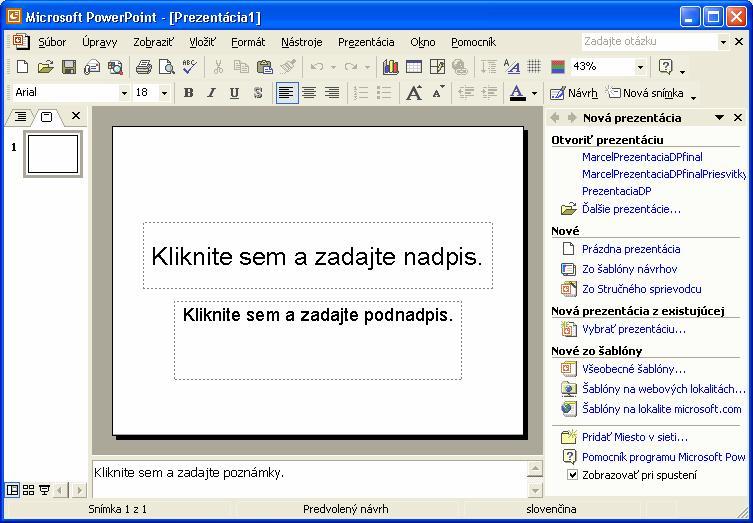
Task: Run the ABC spelling check icon
Action: click(190, 67)
